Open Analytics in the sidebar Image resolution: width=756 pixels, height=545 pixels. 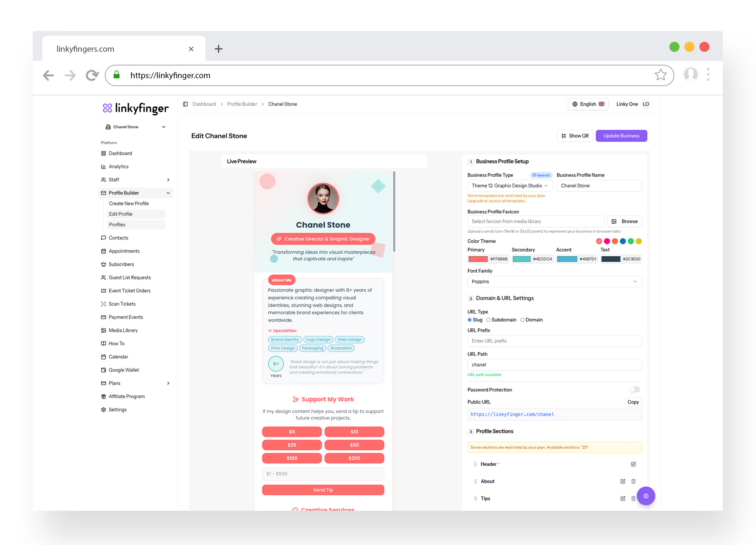click(119, 167)
